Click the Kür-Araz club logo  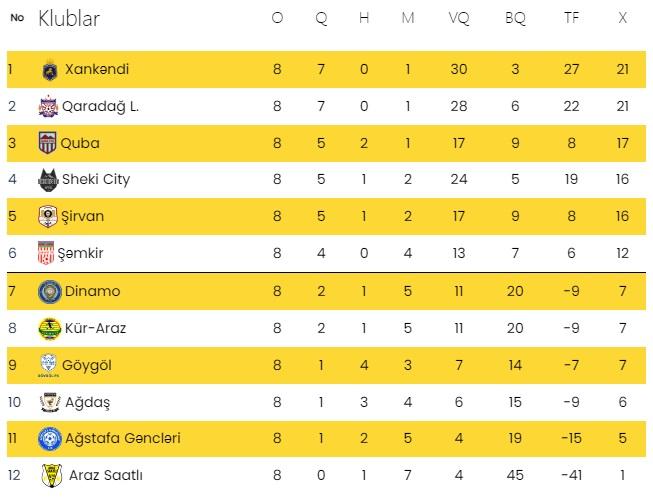tap(49, 328)
